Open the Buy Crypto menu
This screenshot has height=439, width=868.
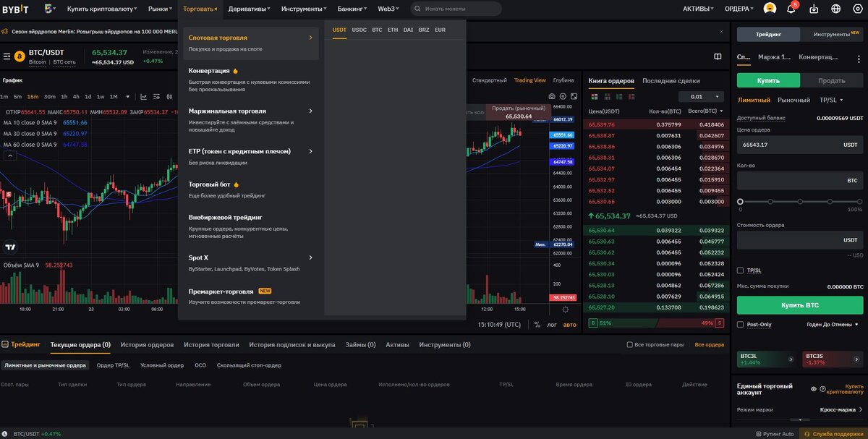coord(101,9)
